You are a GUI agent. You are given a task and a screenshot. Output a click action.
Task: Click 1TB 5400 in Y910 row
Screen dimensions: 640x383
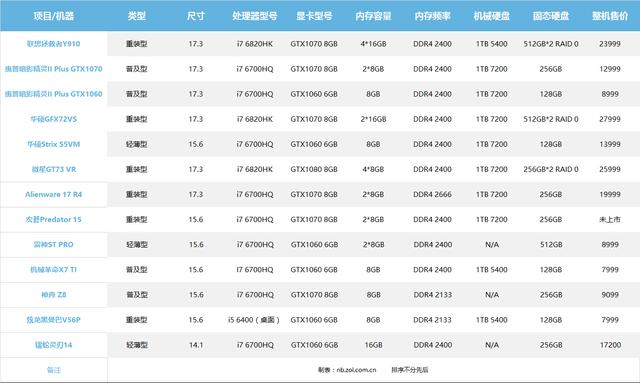tap(491, 44)
